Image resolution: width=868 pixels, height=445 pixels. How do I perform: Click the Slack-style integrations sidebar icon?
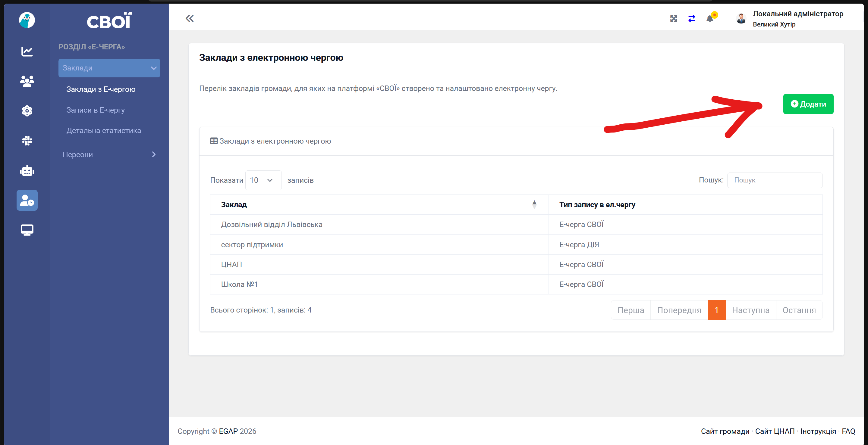click(27, 141)
